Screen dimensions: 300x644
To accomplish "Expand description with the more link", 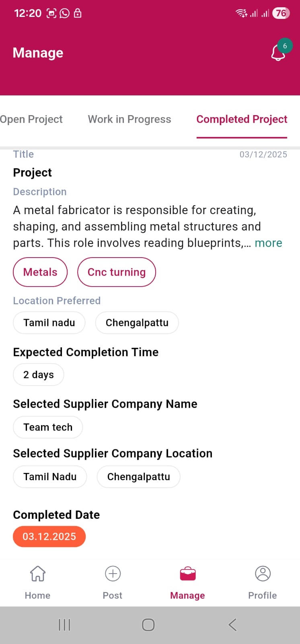I will click(268, 243).
